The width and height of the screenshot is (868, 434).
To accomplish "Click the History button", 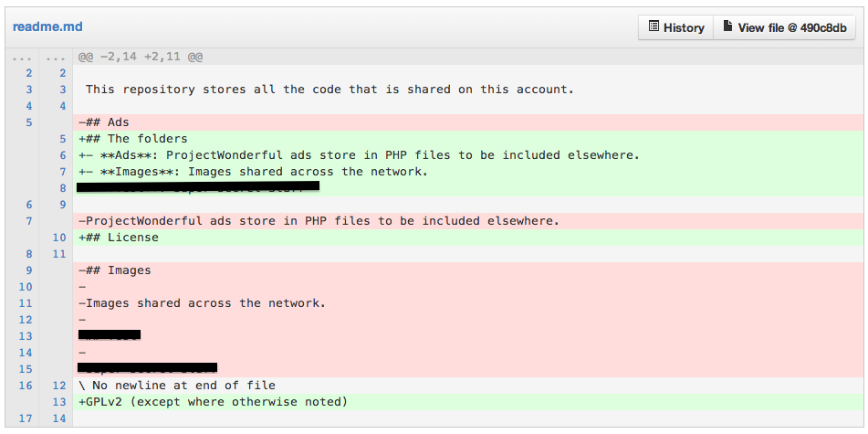I will pos(675,27).
